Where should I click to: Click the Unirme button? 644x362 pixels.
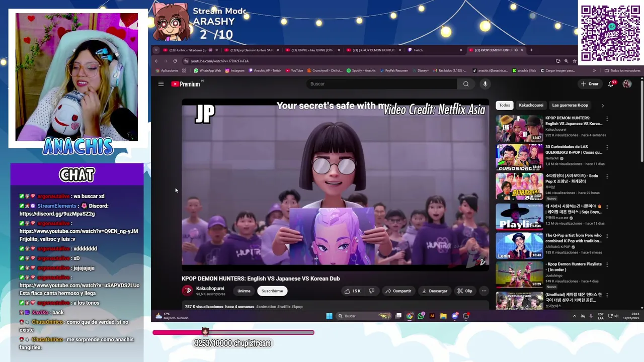(x=244, y=291)
